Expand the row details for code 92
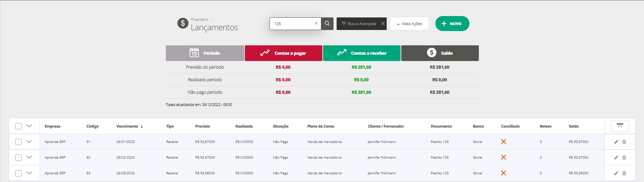 tap(29, 157)
